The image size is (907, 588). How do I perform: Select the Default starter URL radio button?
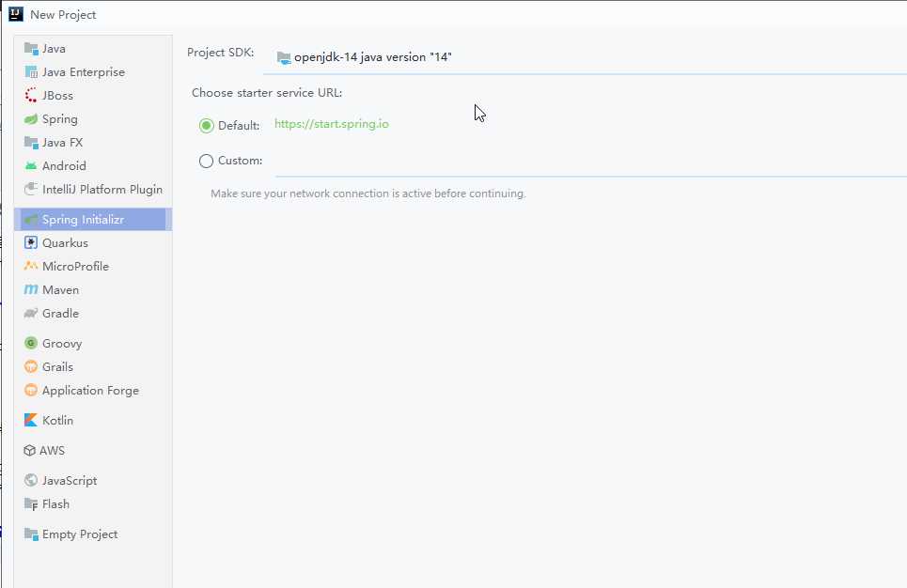(x=207, y=126)
